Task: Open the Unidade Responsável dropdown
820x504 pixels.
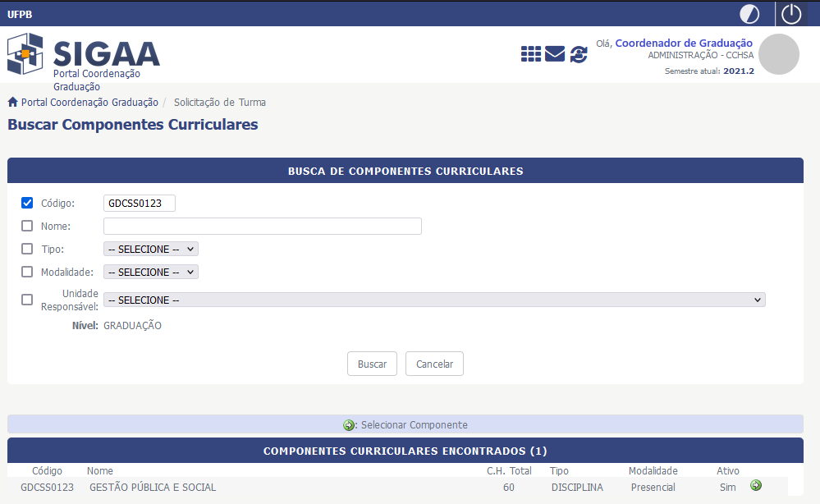Action: 434,300
